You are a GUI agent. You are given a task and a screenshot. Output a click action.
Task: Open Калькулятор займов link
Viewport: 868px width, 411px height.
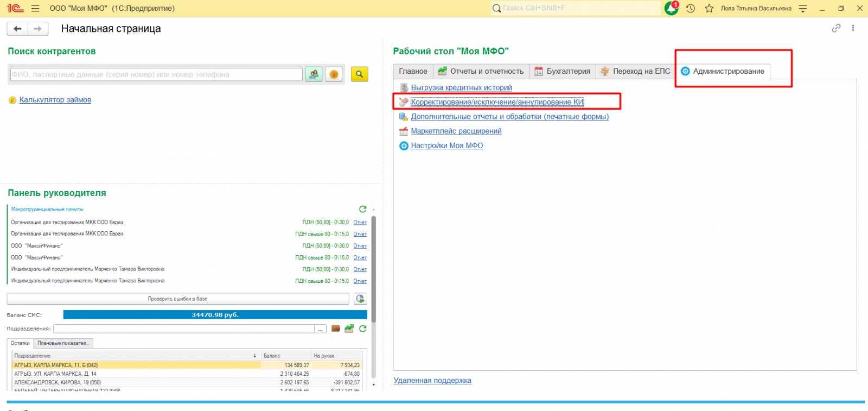[x=55, y=100]
